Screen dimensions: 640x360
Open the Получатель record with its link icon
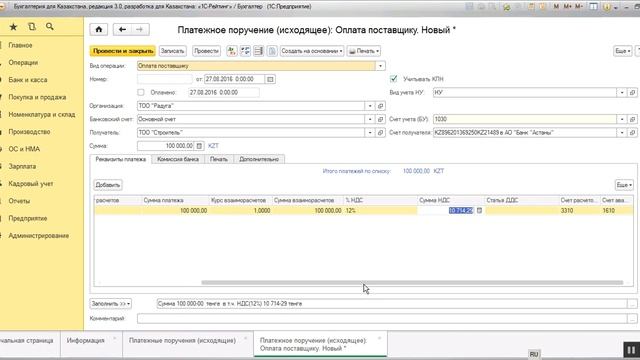pyautogui.click(x=380, y=133)
